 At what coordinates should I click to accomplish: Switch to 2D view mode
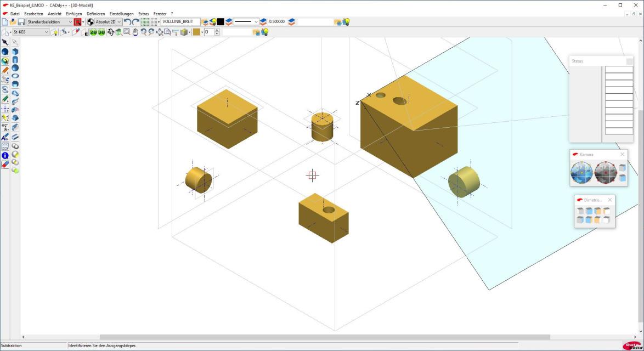pos(93,32)
